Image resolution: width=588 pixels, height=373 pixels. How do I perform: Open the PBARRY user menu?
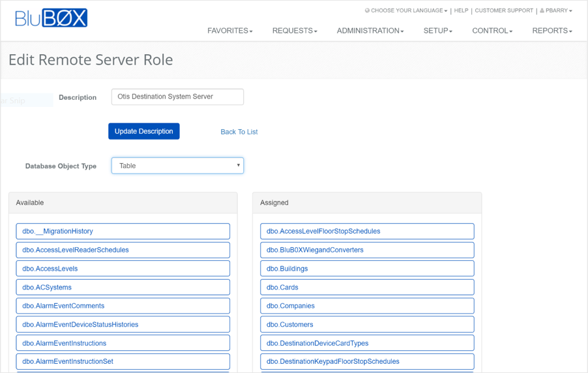click(x=556, y=10)
